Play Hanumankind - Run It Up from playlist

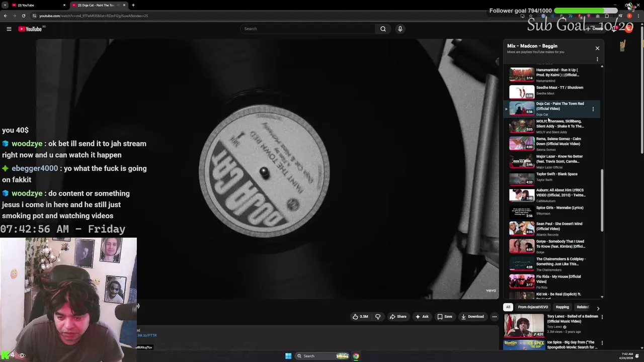552,74
